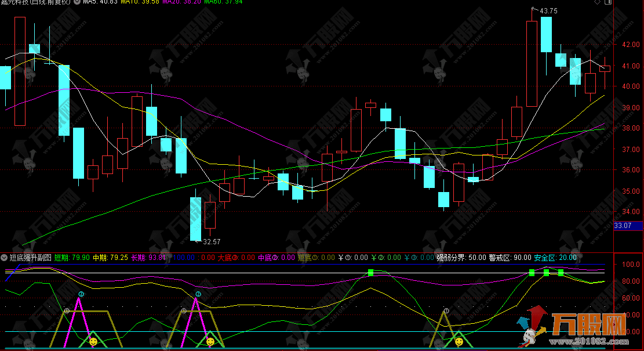Click the diamond icon at chart top-right
The height and width of the screenshot is (351, 644).
598,2
